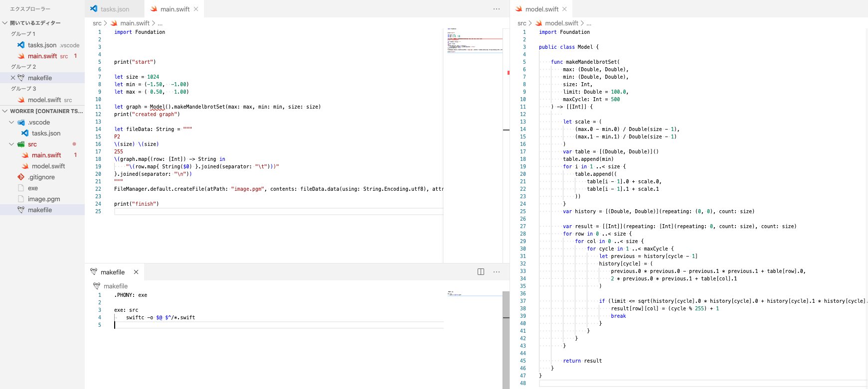Click the FileManager.default.createFile line
Viewport: 868px width, 389px height.
pos(279,189)
